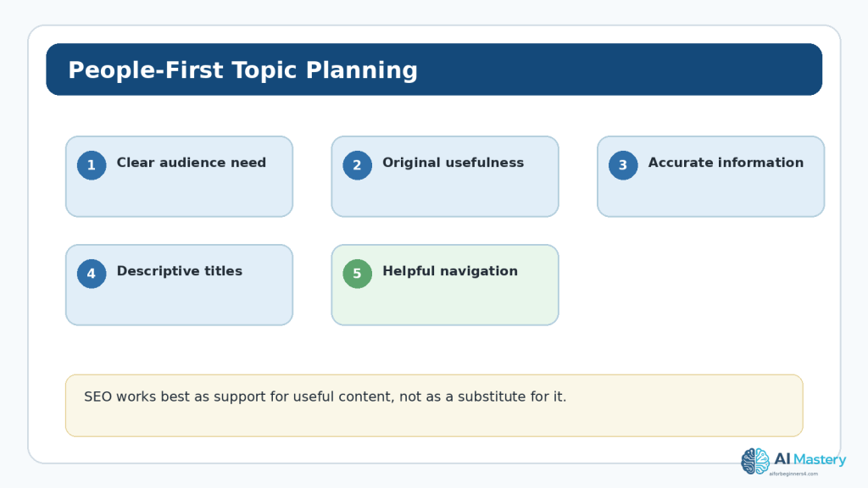
Task: Click the number 3 circle badge
Action: point(623,165)
